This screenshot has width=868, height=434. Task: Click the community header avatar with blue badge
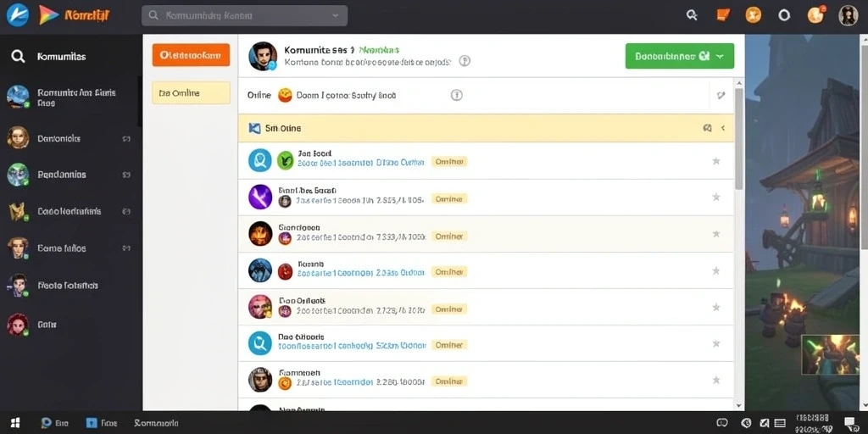pos(263,57)
